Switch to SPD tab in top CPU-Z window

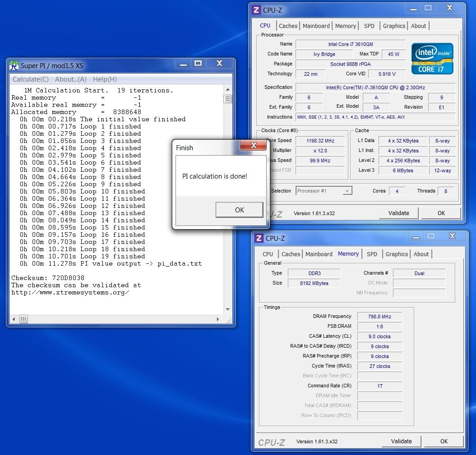coord(369,26)
